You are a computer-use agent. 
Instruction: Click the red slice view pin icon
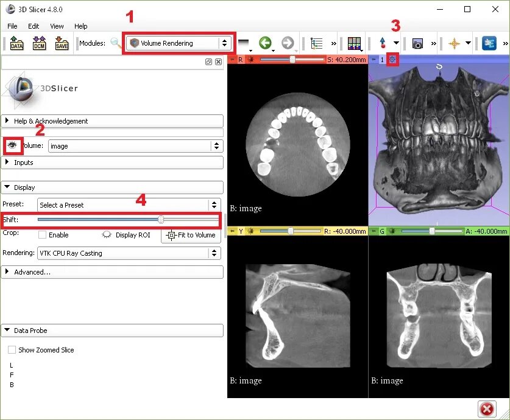pos(232,60)
